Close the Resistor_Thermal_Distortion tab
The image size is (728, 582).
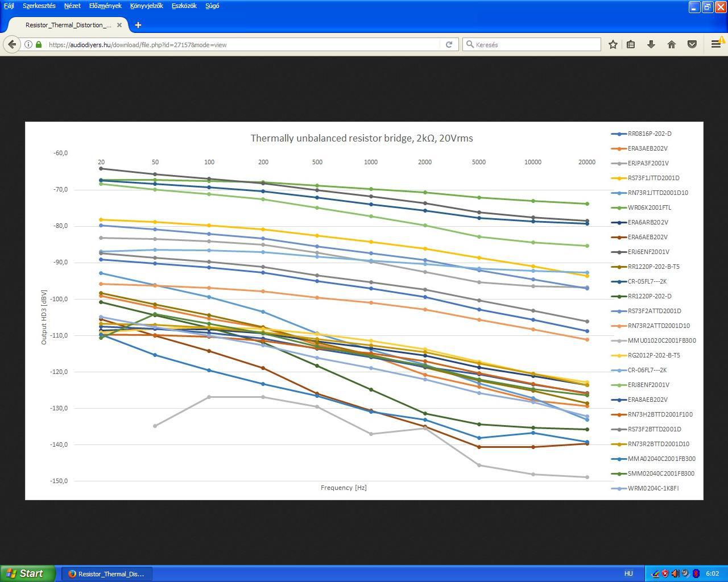pos(119,25)
